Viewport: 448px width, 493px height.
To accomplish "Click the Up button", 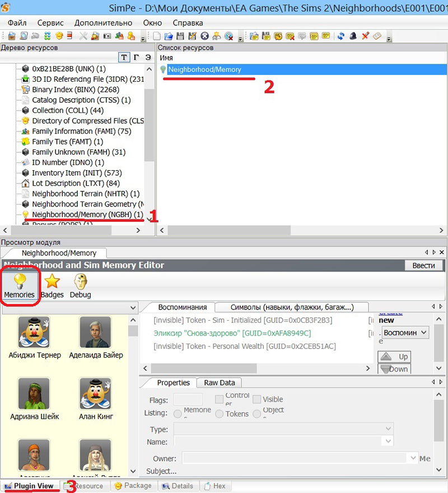I will coord(394,356).
